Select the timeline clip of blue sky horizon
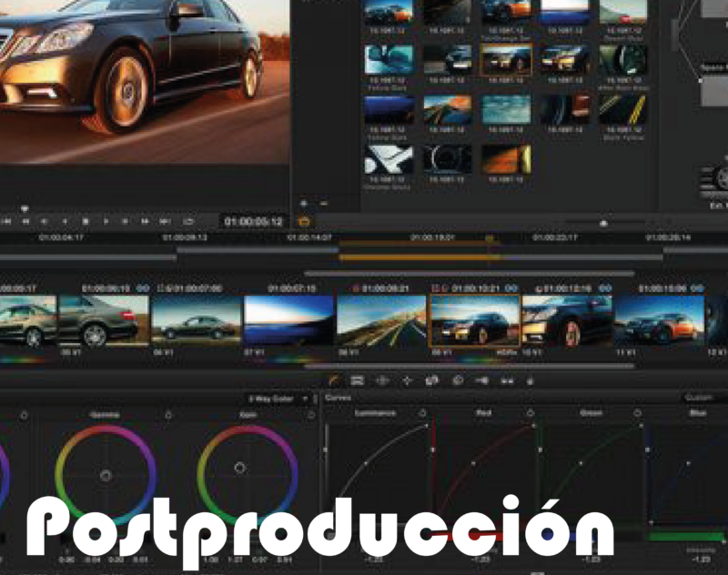This screenshot has width=728, height=575. [288, 321]
